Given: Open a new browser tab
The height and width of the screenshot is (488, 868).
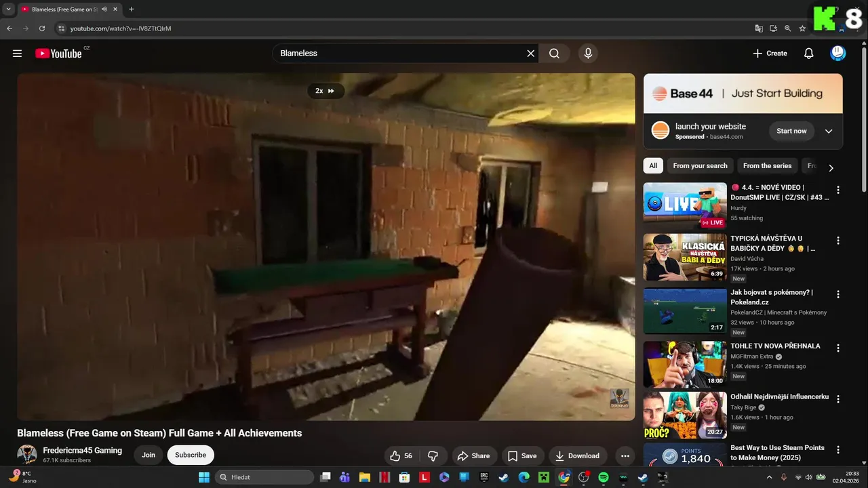Looking at the screenshot, I should (x=132, y=9).
